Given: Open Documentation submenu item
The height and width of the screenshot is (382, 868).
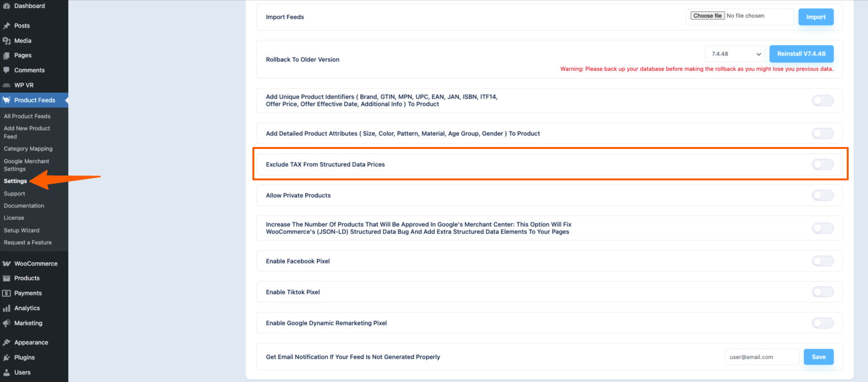Looking at the screenshot, I should coord(24,206).
